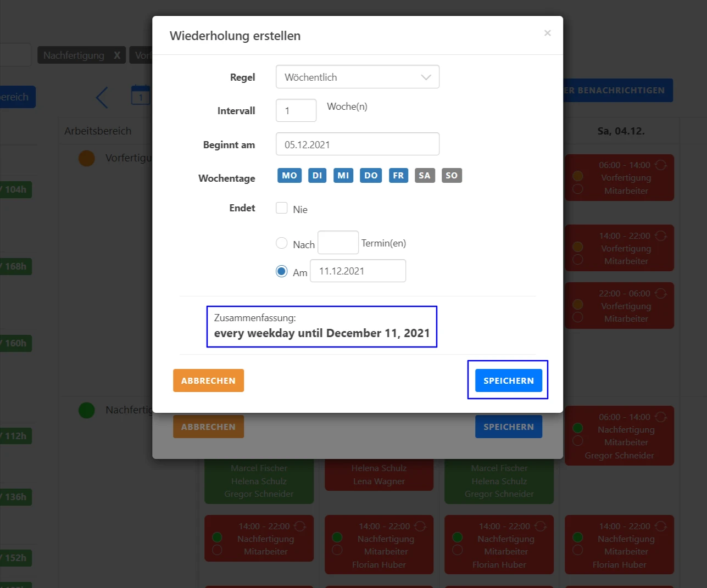Image resolution: width=707 pixels, height=588 pixels.
Task: Click the previous week arrow icon
Action: coord(102,98)
